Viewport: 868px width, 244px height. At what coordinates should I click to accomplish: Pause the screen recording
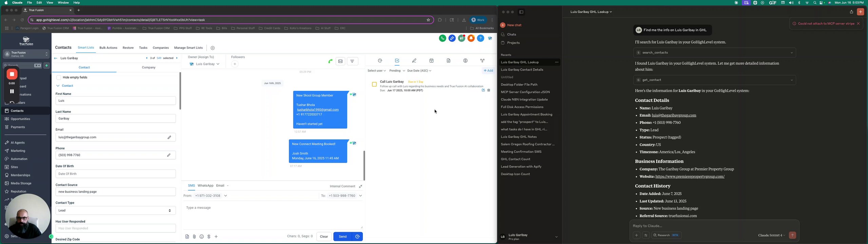click(x=12, y=91)
